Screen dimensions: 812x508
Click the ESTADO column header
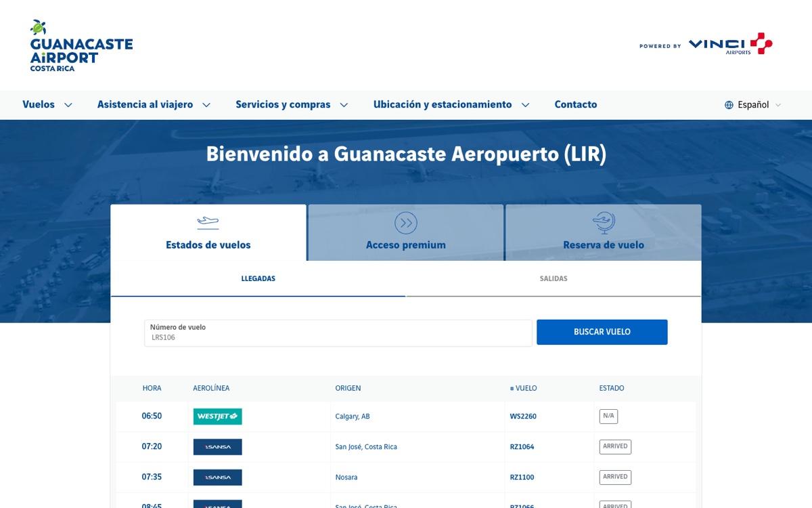coord(612,388)
